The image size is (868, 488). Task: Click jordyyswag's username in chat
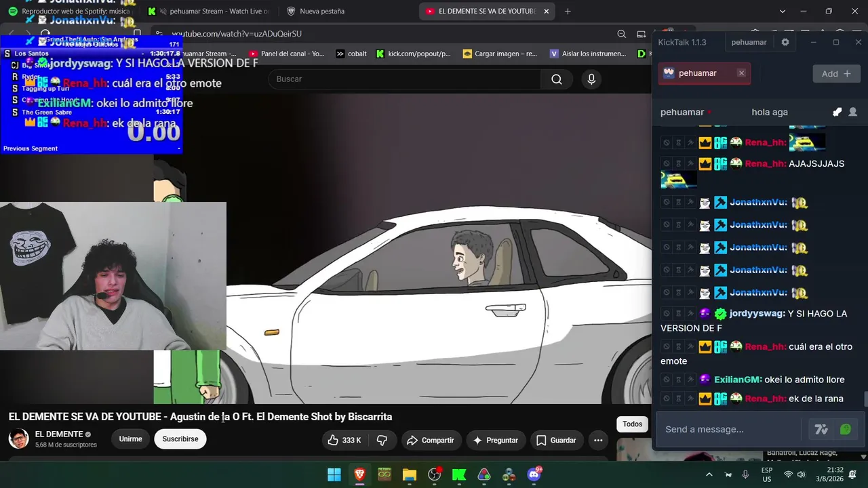pyautogui.click(x=757, y=314)
